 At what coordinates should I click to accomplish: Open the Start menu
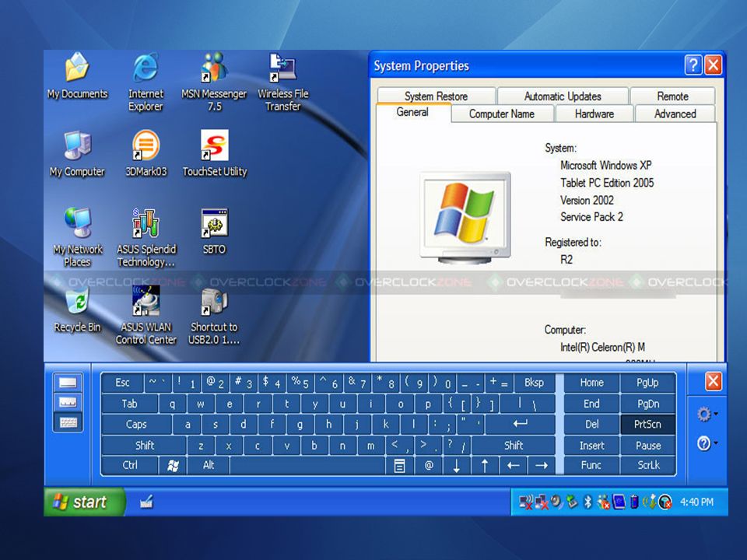coord(84,502)
